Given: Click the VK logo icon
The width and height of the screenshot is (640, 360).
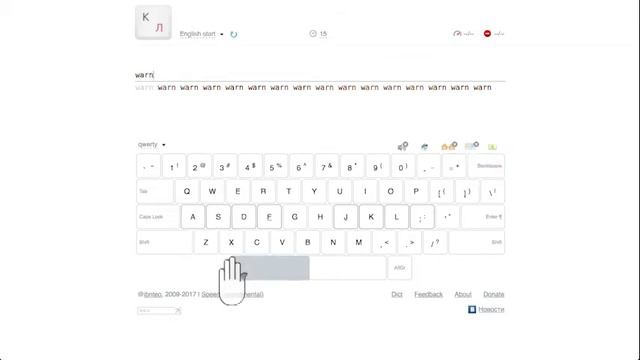Looking at the screenshot, I should tap(472, 309).
